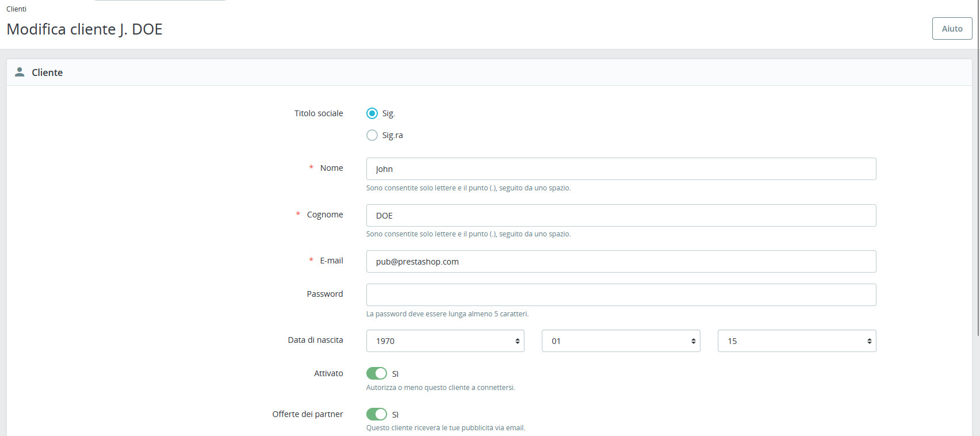Open the birth day dropdown showing 15

click(x=797, y=341)
